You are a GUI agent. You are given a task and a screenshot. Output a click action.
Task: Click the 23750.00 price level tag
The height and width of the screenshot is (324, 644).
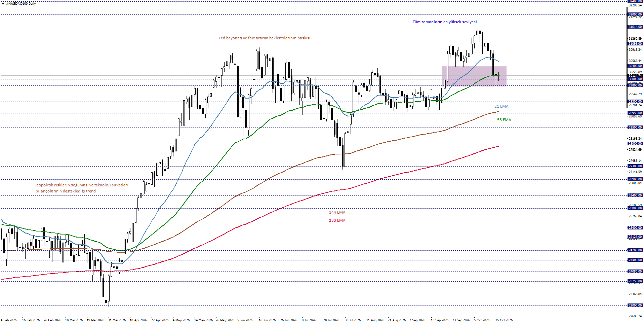pyautogui.click(x=635, y=281)
